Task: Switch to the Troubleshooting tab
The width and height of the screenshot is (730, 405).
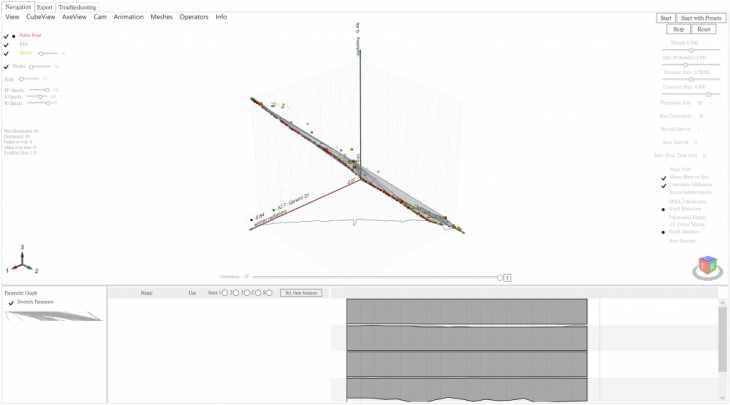Action: (x=77, y=7)
